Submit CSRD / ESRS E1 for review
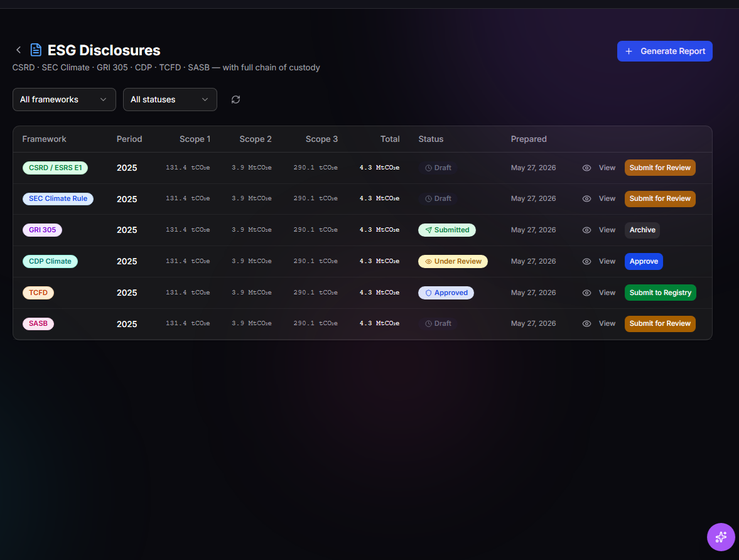Viewport: 739px width, 560px height. 660,168
